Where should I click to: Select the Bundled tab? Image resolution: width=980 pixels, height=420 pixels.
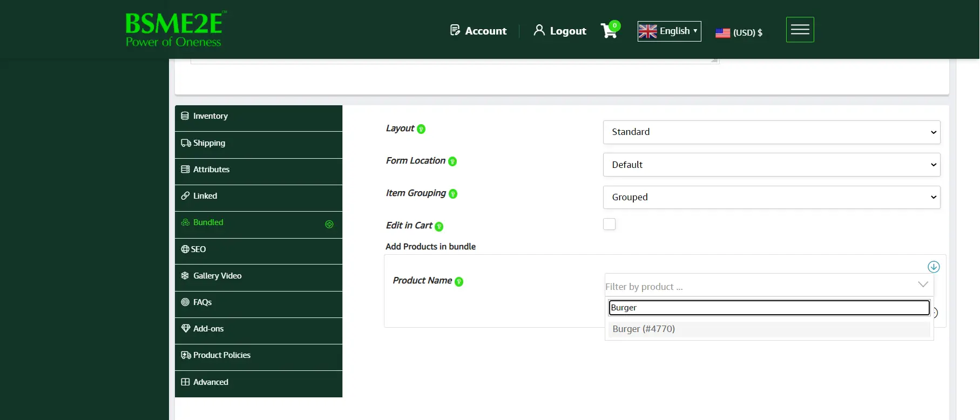(x=259, y=225)
